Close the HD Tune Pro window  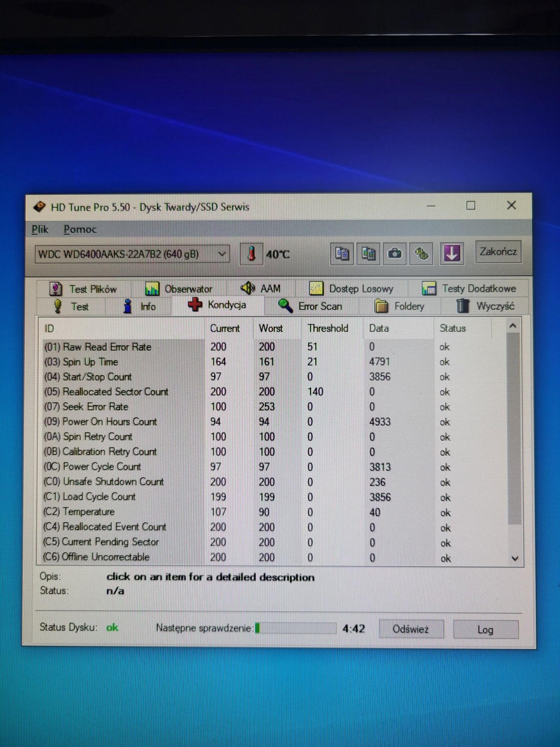pos(511,205)
